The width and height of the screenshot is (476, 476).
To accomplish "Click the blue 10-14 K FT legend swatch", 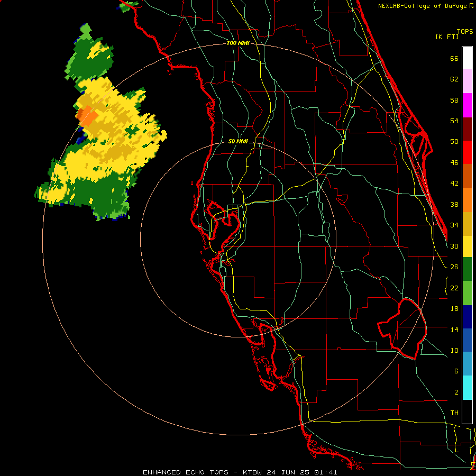I will [x=467, y=340].
